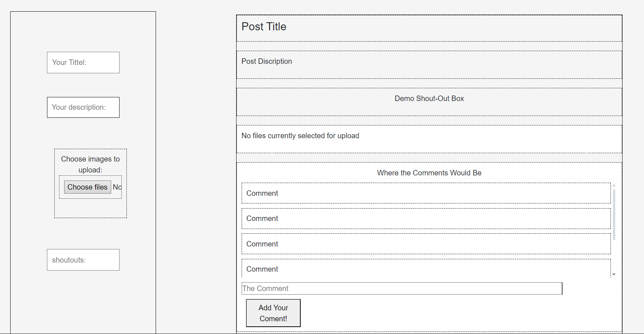
Task: Click the Your Tittel input field
Action: 83,62
